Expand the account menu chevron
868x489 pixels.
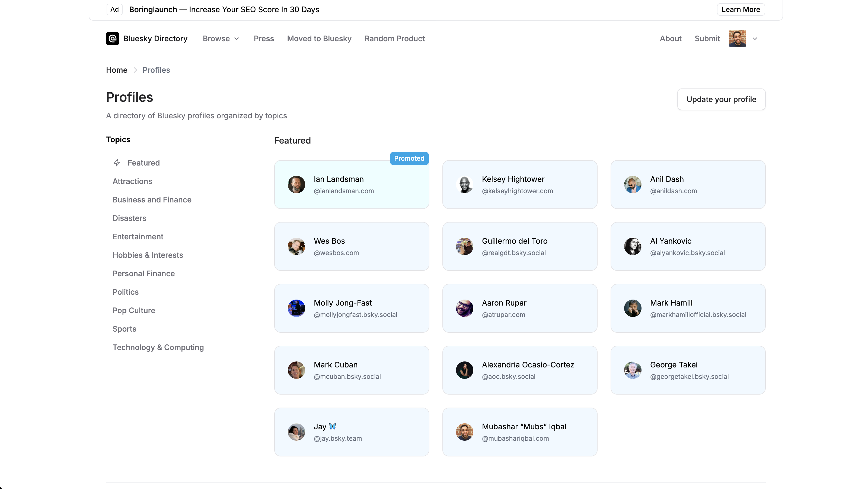click(755, 39)
